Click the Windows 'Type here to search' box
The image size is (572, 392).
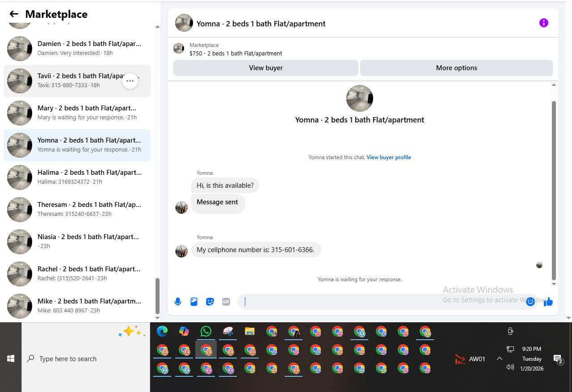[86, 358]
